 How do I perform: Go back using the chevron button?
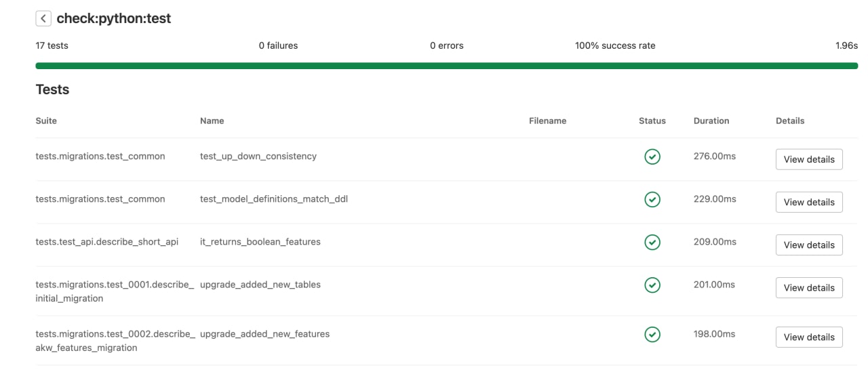tap(43, 18)
